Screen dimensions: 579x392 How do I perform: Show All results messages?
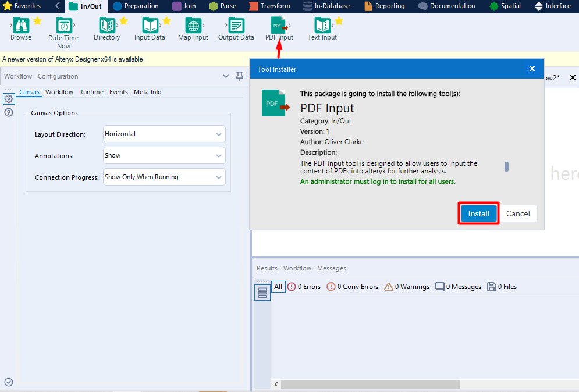278,286
